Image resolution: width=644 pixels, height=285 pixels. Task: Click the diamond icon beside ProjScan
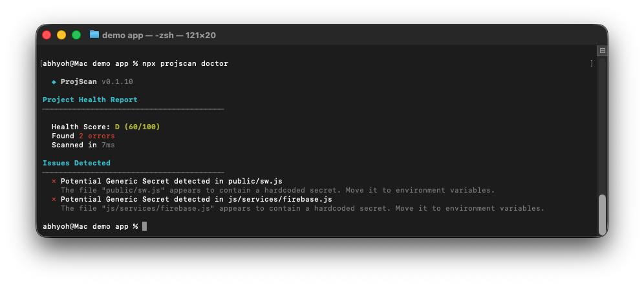pos(54,81)
